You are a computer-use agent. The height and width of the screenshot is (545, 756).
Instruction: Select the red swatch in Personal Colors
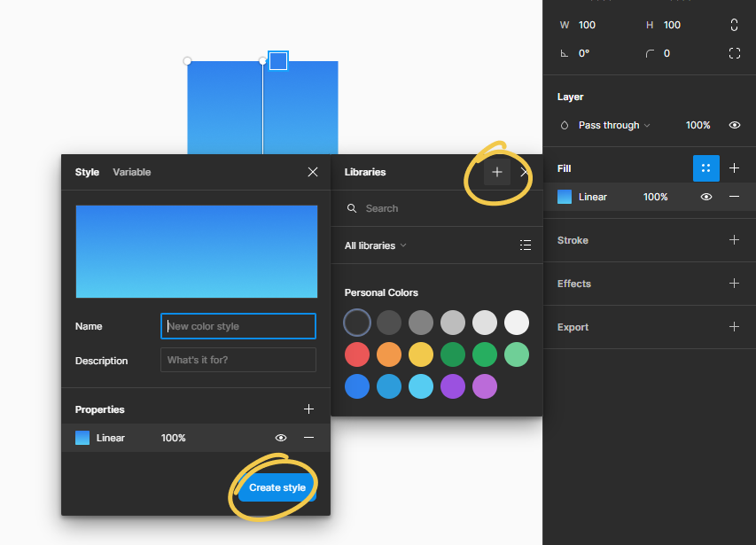356,354
